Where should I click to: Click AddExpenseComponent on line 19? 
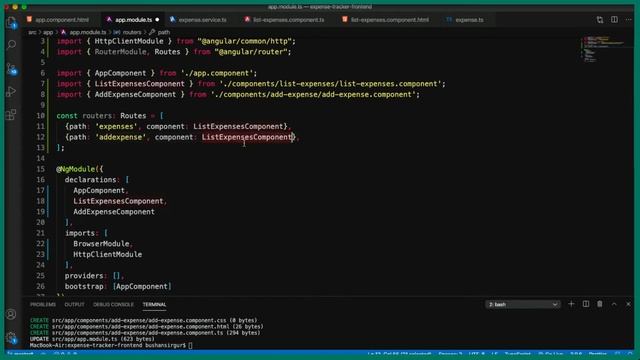(114, 212)
